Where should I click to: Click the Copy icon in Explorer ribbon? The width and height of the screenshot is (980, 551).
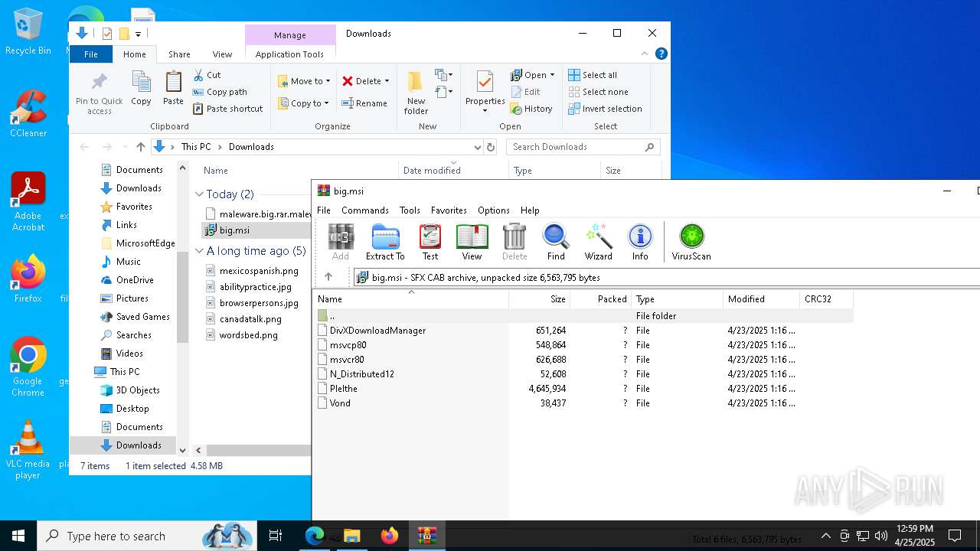pos(141,89)
